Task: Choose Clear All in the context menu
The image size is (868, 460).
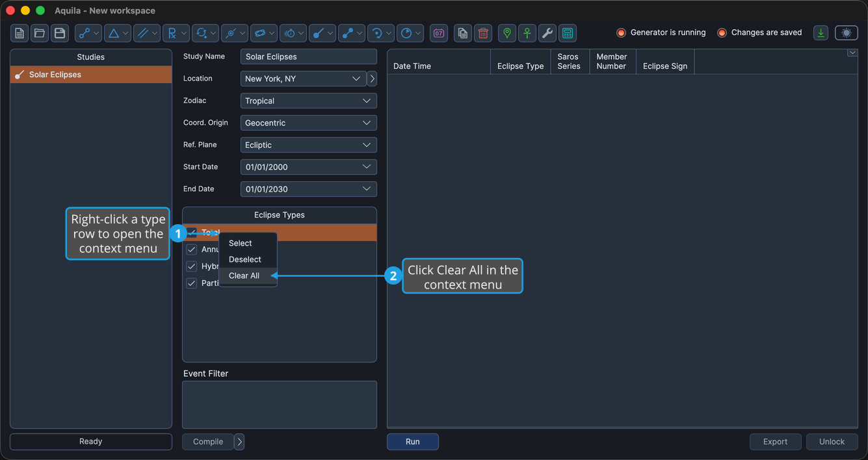Action: [248, 275]
